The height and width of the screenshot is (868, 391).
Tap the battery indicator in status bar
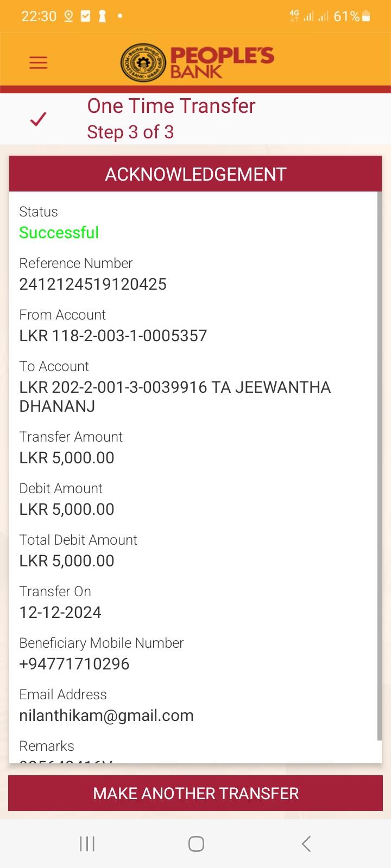[365, 16]
